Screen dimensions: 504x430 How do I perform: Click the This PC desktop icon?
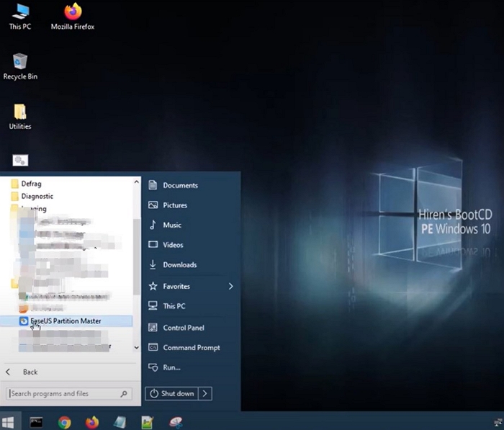pyautogui.click(x=20, y=16)
